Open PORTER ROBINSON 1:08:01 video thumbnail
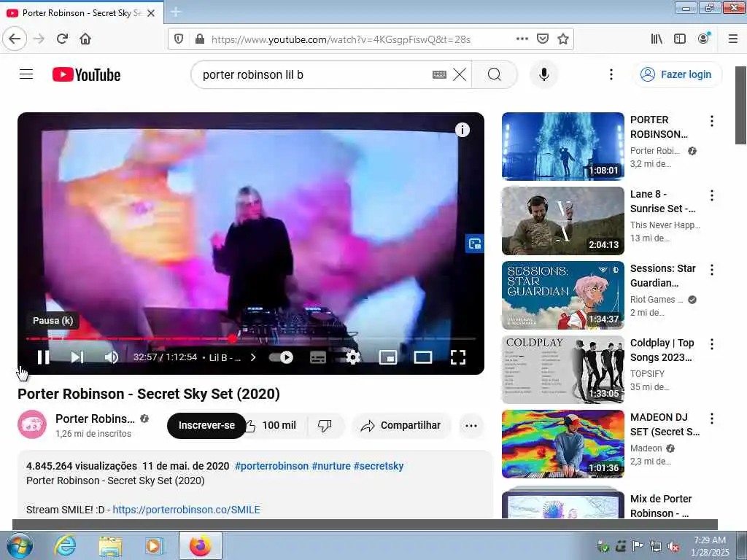Image resolution: width=747 pixels, height=560 pixels. 562,146
